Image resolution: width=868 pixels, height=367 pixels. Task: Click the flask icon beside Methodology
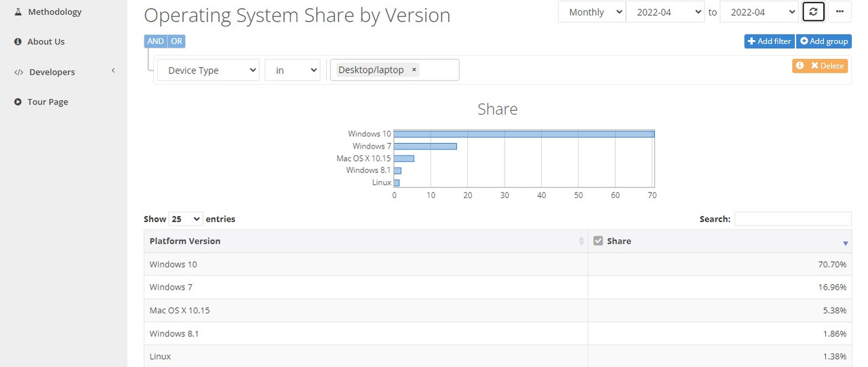pyautogui.click(x=18, y=12)
